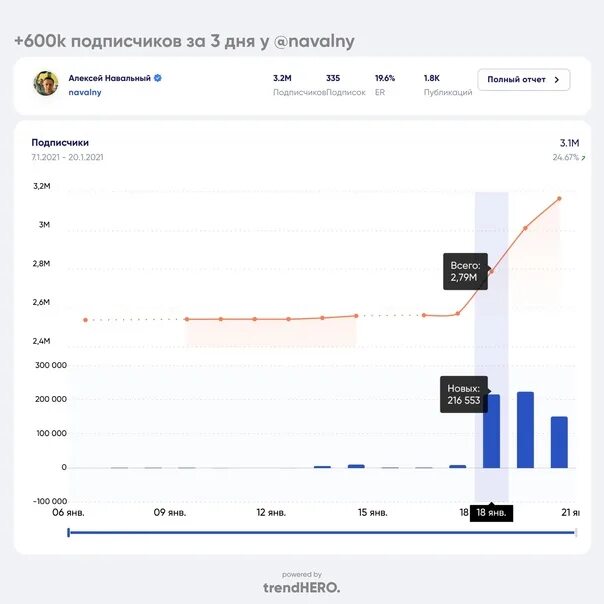Click the blue range slider track
Screen dimensions: 604x604
(322, 533)
